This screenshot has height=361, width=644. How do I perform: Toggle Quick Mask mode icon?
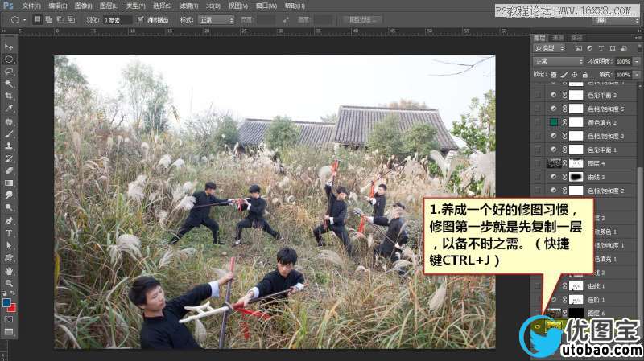point(9,318)
